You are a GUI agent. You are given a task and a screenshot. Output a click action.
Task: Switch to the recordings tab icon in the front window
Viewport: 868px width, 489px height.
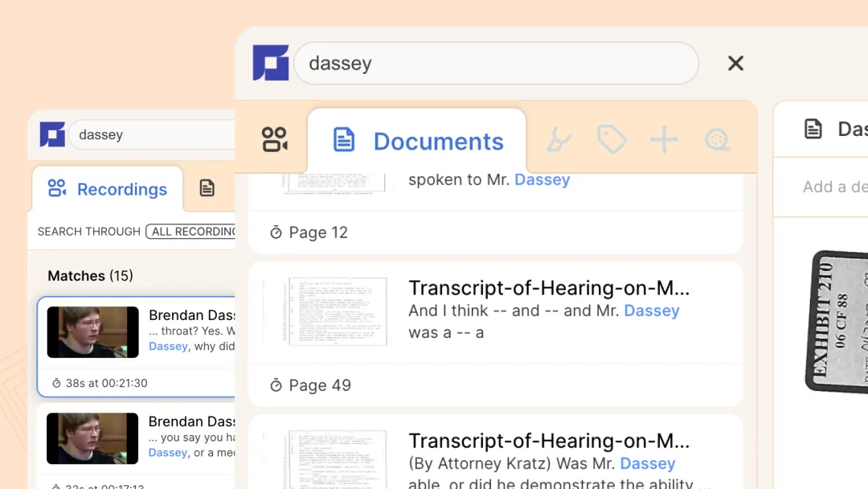pos(275,139)
